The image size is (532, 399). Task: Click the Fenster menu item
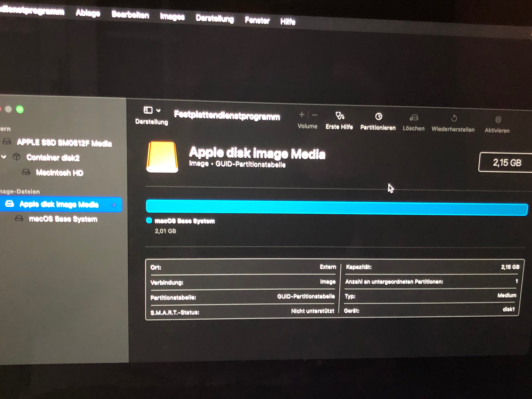tap(257, 20)
